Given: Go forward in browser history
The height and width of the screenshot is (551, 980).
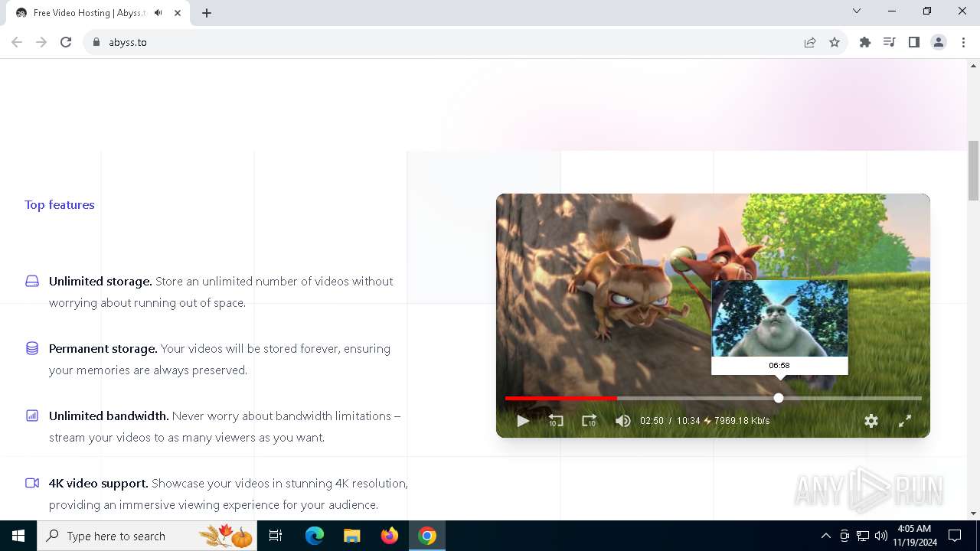Looking at the screenshot, I should coord(41,42).
